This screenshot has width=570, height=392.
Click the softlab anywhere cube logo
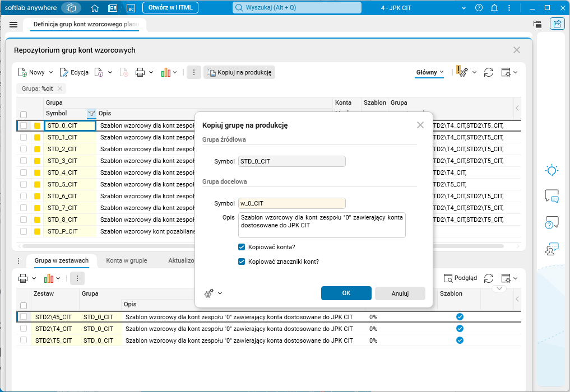pyautogui.click(x=71, y=8)
